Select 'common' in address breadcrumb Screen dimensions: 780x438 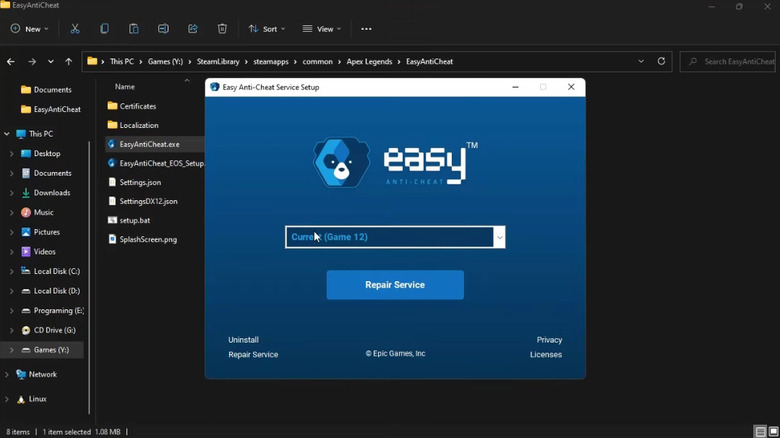[317, 62]
